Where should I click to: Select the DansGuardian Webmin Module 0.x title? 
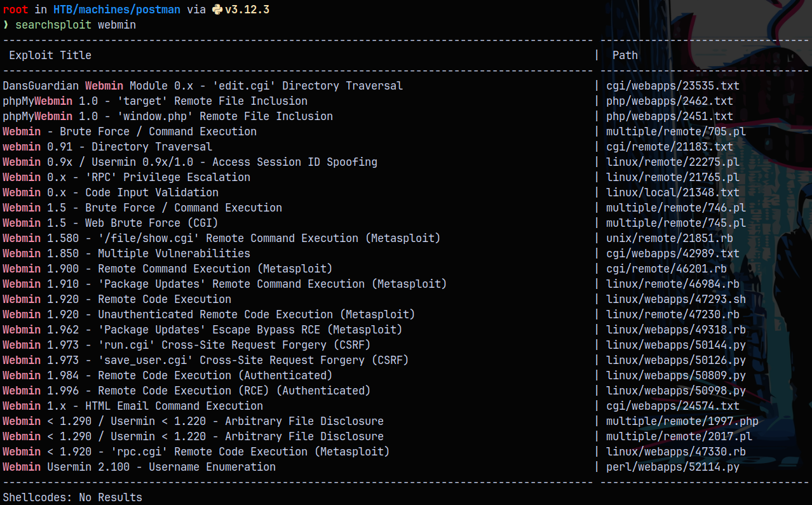point(203,86)
